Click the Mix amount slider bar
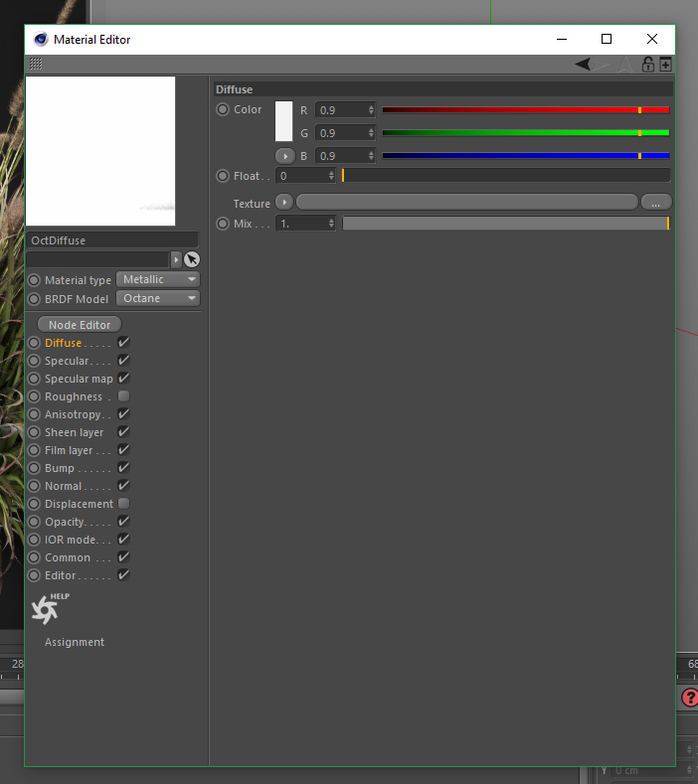698x784 pixels. 506,223
